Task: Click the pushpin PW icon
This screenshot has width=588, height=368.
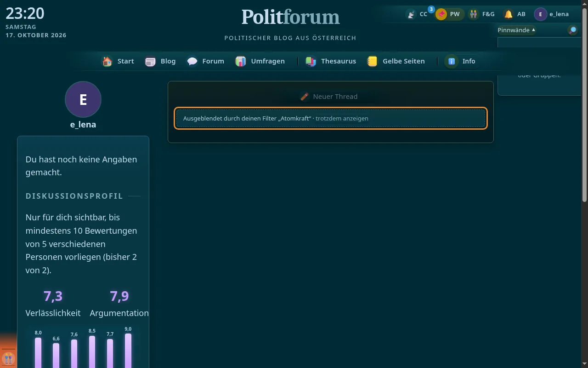Action: pyautogui.click(x=441, y=14)
